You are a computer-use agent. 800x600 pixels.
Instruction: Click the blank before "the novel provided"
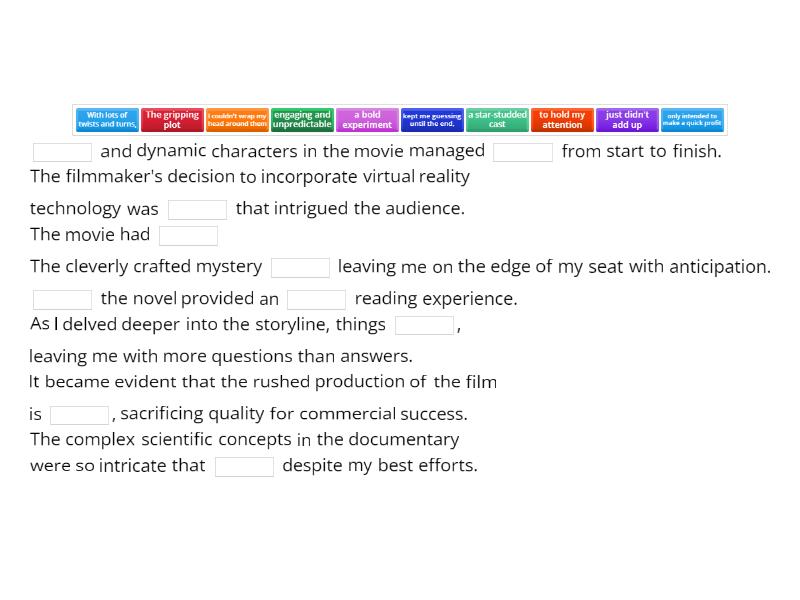(62, 299)
